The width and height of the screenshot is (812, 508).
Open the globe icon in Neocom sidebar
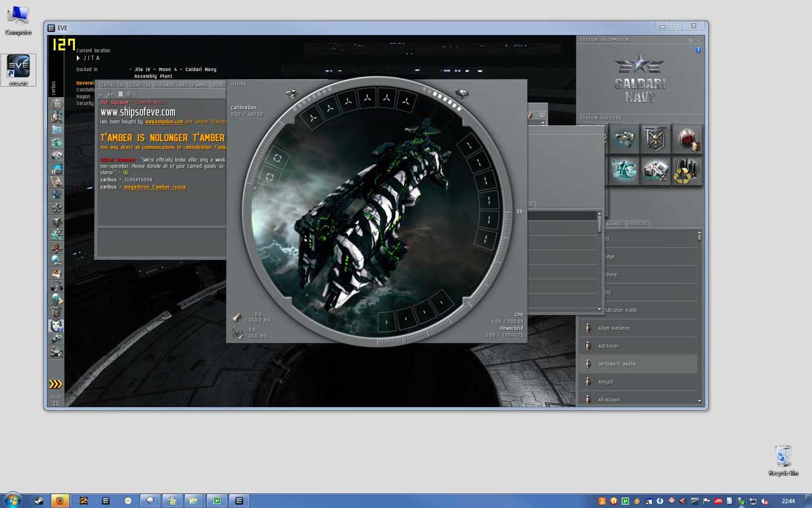click(x=56, y=260)
